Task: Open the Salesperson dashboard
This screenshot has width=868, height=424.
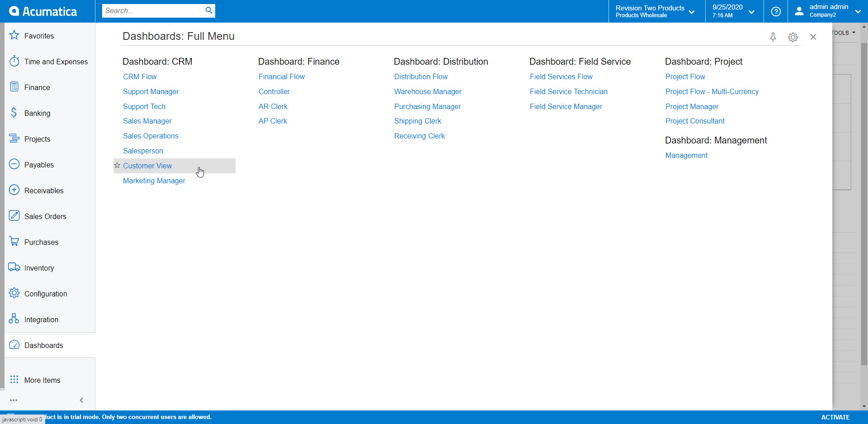Action: tap(143, 151)
